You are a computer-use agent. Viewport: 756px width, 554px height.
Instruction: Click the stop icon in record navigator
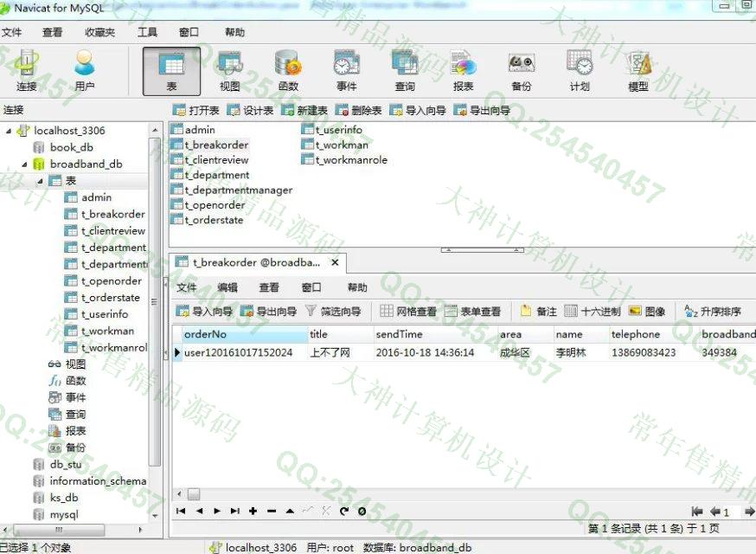coord(362,511)
